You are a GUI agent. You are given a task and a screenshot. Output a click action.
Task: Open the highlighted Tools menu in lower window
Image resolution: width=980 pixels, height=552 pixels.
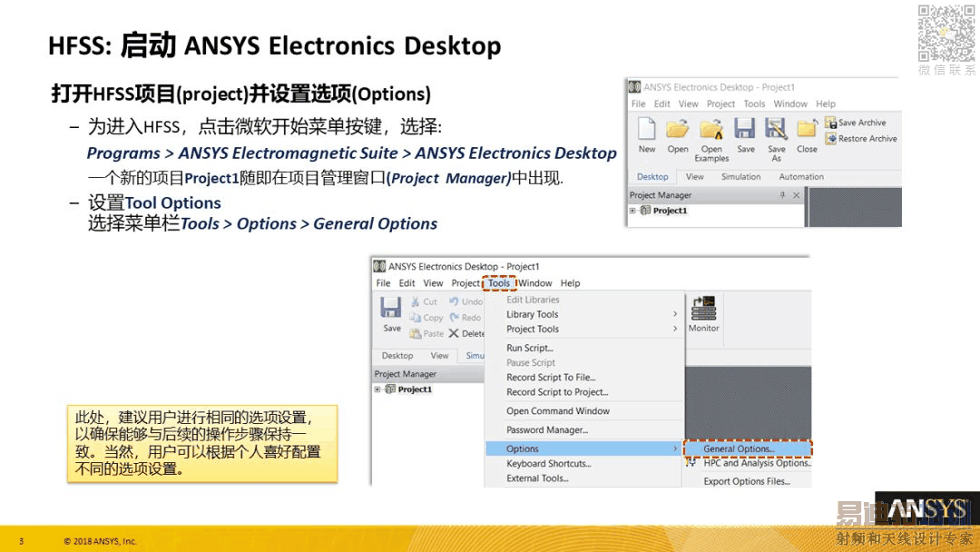coord(499,283)
